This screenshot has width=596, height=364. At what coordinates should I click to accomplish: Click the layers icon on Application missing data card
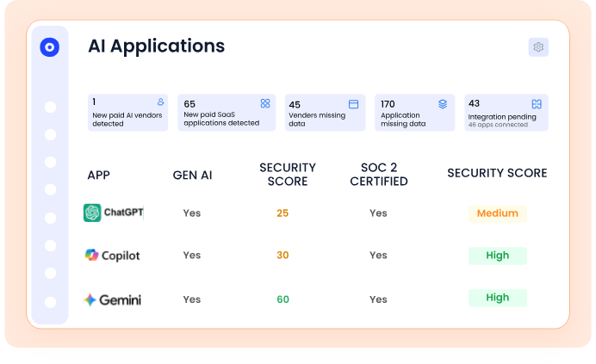pyautogui.click(x=443, y=104)
